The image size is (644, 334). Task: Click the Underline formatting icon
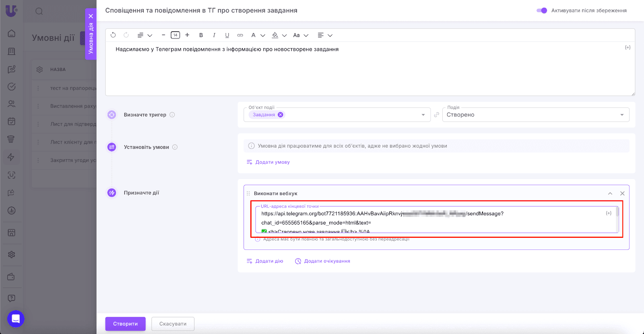[x=227, y=35]
